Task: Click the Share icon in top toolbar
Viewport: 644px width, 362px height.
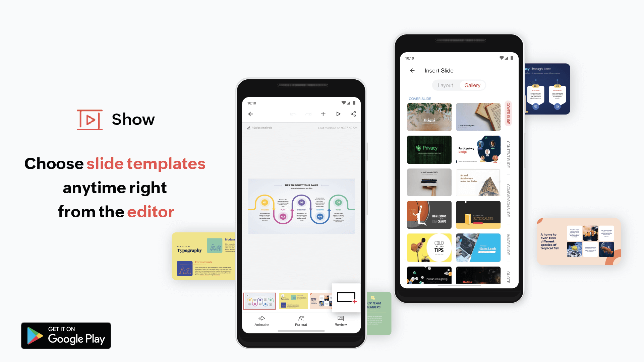Action: click(x=353, y=114)
